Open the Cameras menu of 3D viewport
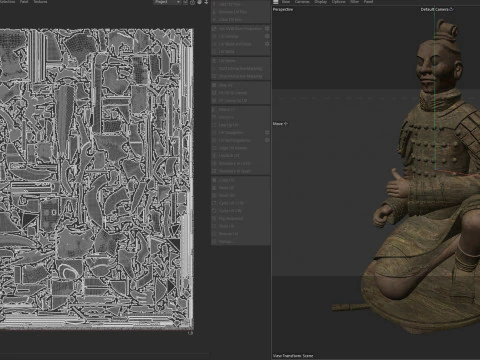Screen dimensions: 480x360 (x=302, y=2)
